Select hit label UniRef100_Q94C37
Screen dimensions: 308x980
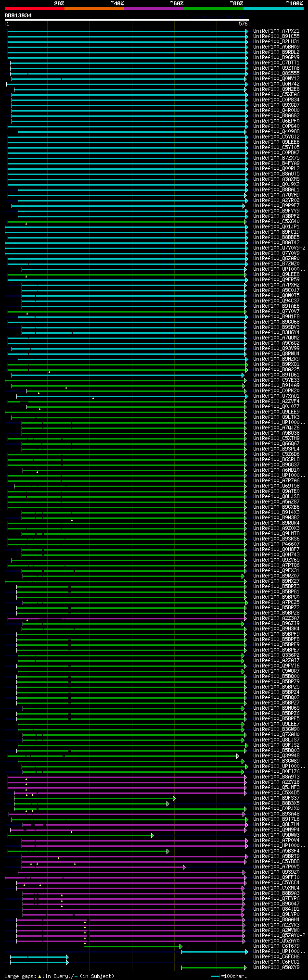coord(276,301)
